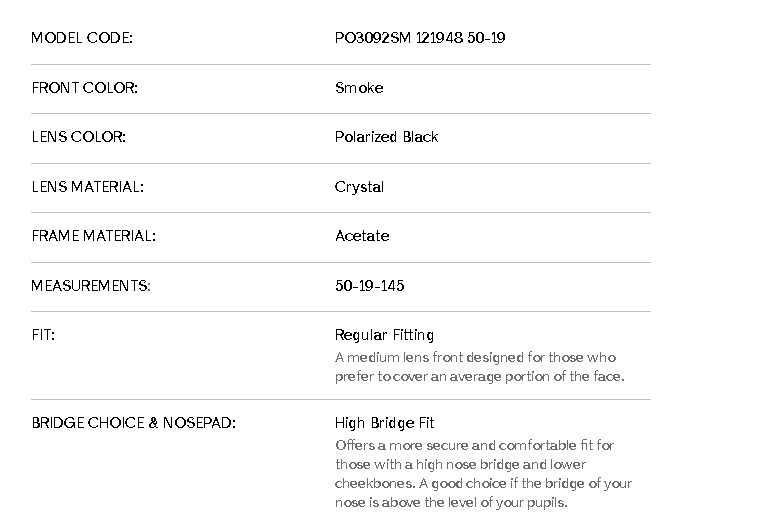Click the divider line below the Model Code row
Viewport: 772px width, 520px height.
click(340, 64)
